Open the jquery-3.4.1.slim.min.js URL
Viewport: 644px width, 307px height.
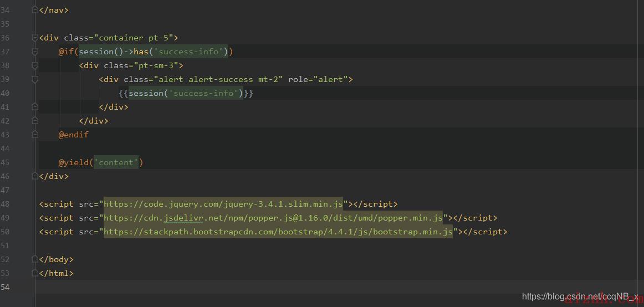[x=223, y=204]
